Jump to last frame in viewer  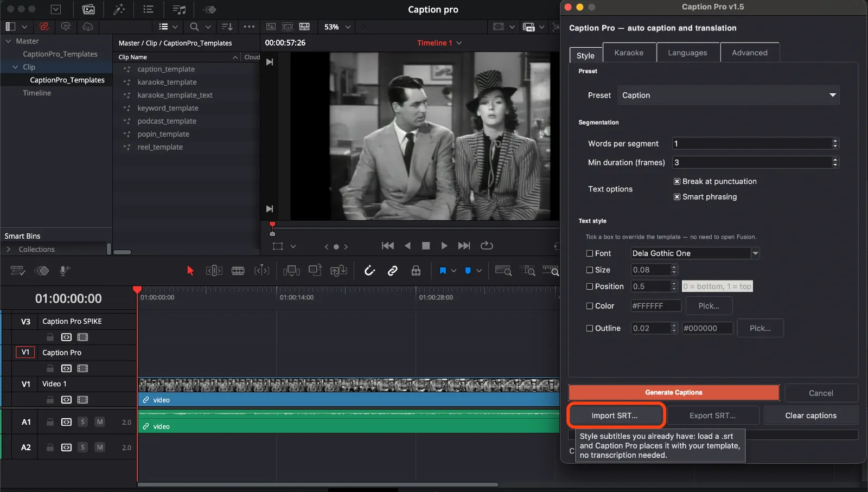(464, 246)
